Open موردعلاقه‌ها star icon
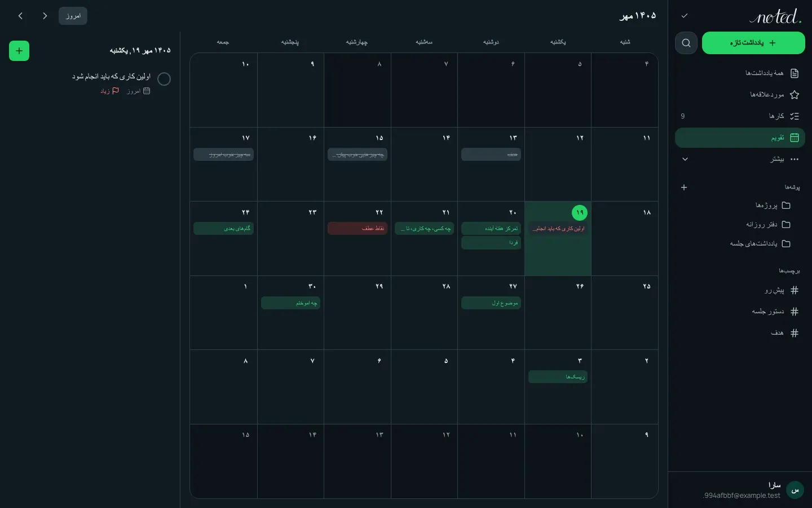The height and width of the screenshot is (508, 812). point(795,95)
